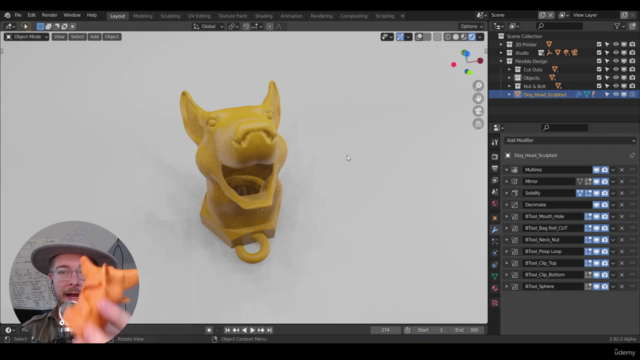Open the Modifier properties wrench tab
This screenshot has width=640, height=360.
(x=495, y=230)
